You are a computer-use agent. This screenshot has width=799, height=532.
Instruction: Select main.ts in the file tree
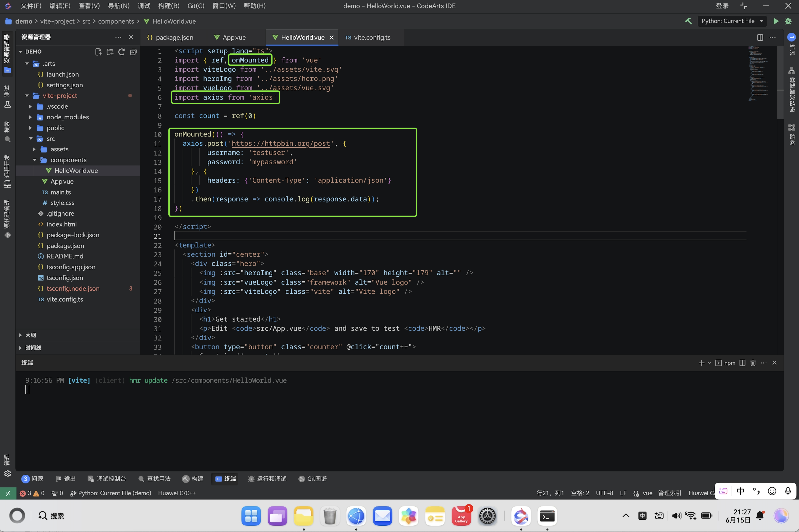[60, 192]
